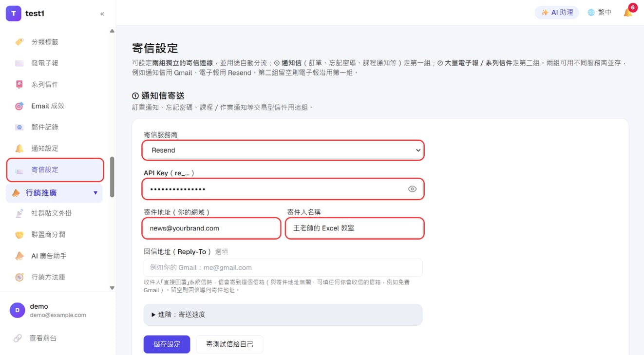Click sidebar scrollbar up arrow
Screen dimensions: 644x355
pos(112,31)
